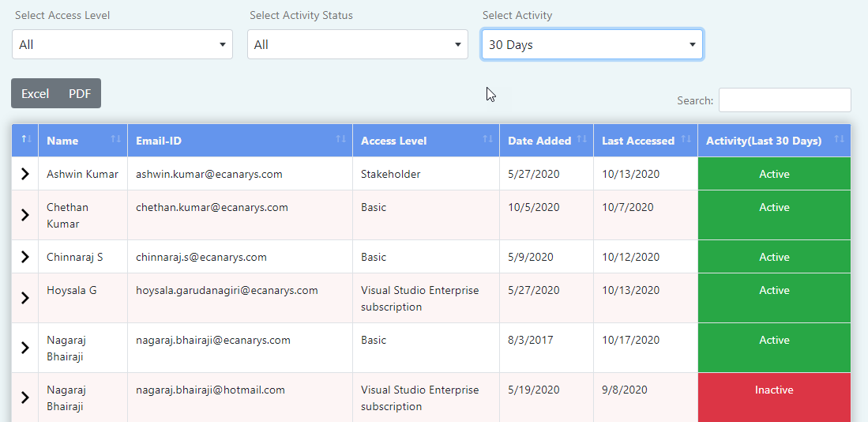This screenshot has height=422, width=868.
Task: Open Select Access Level dropdown
Action: click(x=122, y=44)
